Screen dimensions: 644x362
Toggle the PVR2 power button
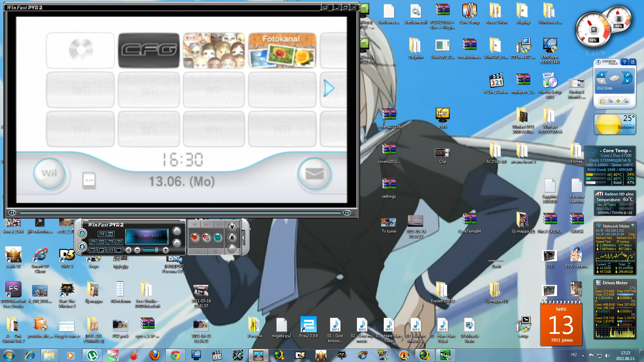pyautogui.click(x=82, y=233)
